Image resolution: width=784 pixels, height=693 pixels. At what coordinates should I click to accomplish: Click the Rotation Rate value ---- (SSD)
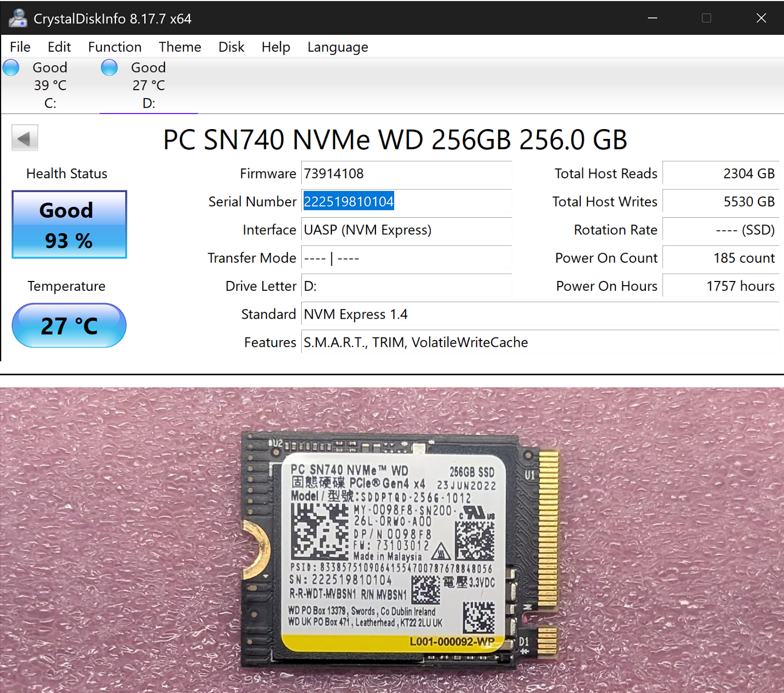coord(721,230)
